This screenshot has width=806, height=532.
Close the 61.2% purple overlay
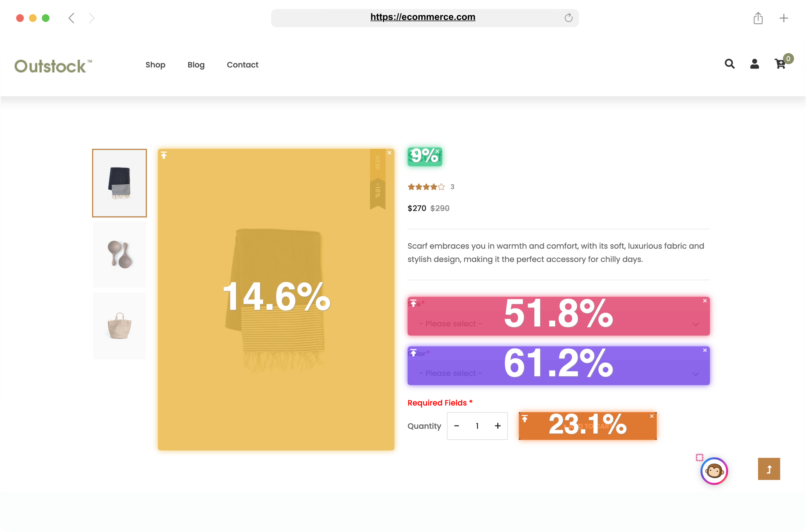pos(705,351)
